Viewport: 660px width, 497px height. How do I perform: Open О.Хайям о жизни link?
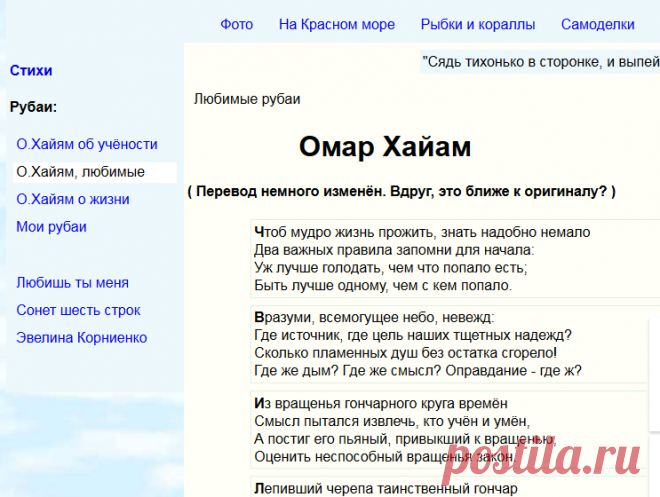coord(73,199)
